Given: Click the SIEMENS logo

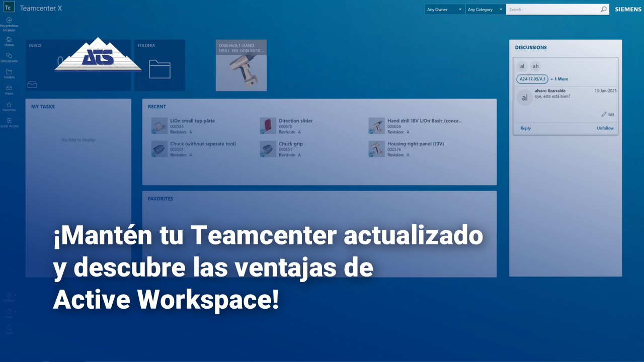Looking at the screenshot, I should point(628,9).
